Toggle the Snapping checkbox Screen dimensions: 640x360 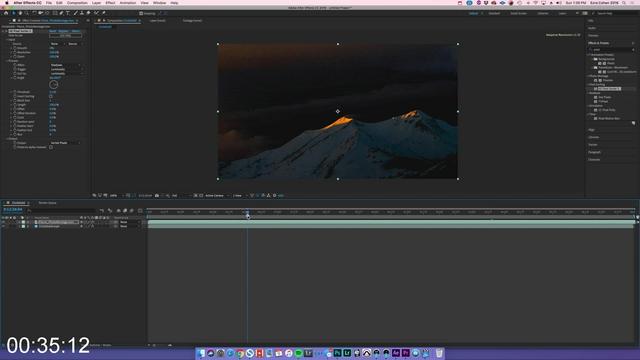click(141, 13)
